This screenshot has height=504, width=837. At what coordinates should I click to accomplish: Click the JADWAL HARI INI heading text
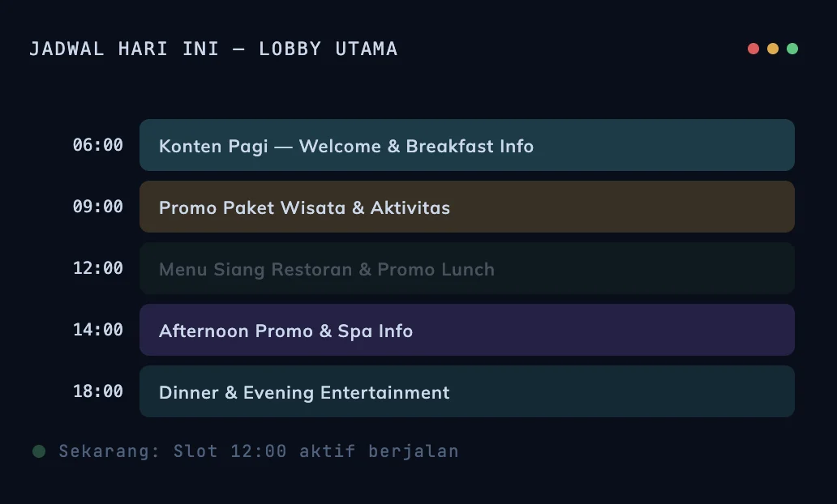pyautogui.click(x=123, y=49)
